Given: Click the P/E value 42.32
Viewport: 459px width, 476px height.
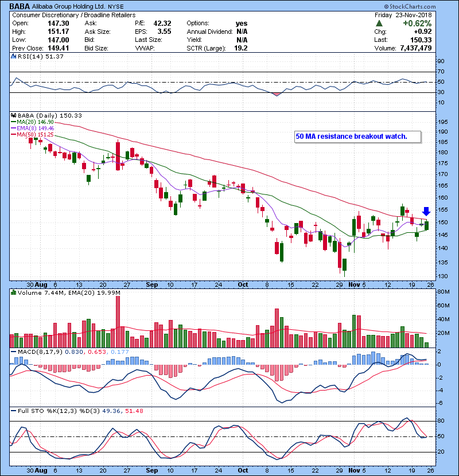Looking at the screenshot, I should point(162,24).
